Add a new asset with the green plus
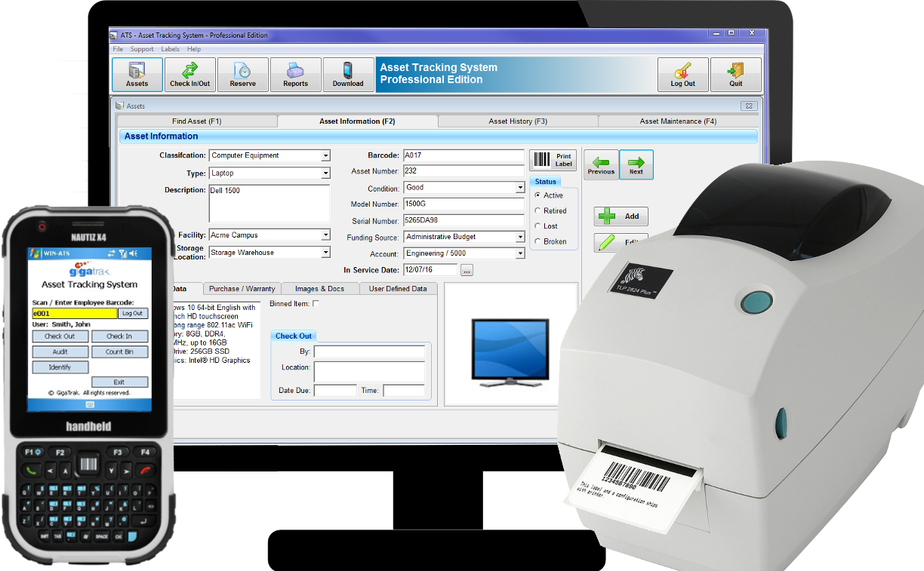The height and width of the screenshot is (571, 924). tap(621, 216)
